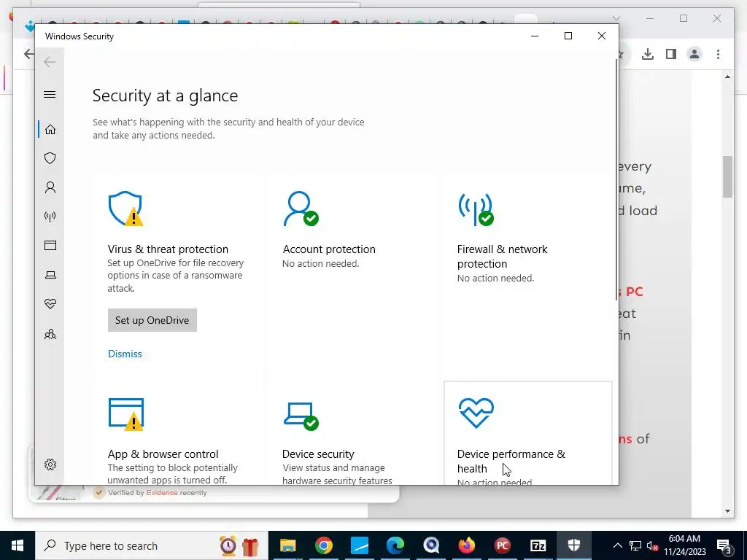This screenshot has width=747, height=560.
Task: Open Device performance heart icon in sidebar
Action: tap(50, 304)
